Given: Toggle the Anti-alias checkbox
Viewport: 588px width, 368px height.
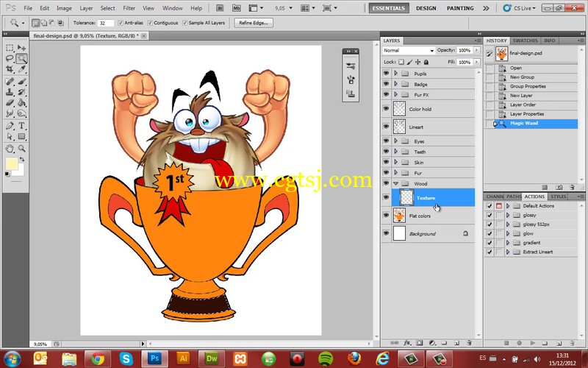Looking at the screenshot, I should point(121,23).
